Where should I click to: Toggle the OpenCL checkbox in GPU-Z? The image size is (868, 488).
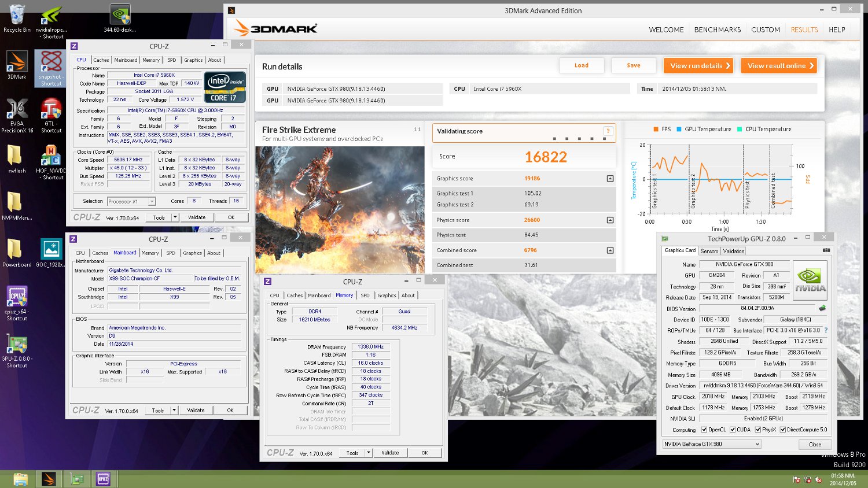[704, 430]
